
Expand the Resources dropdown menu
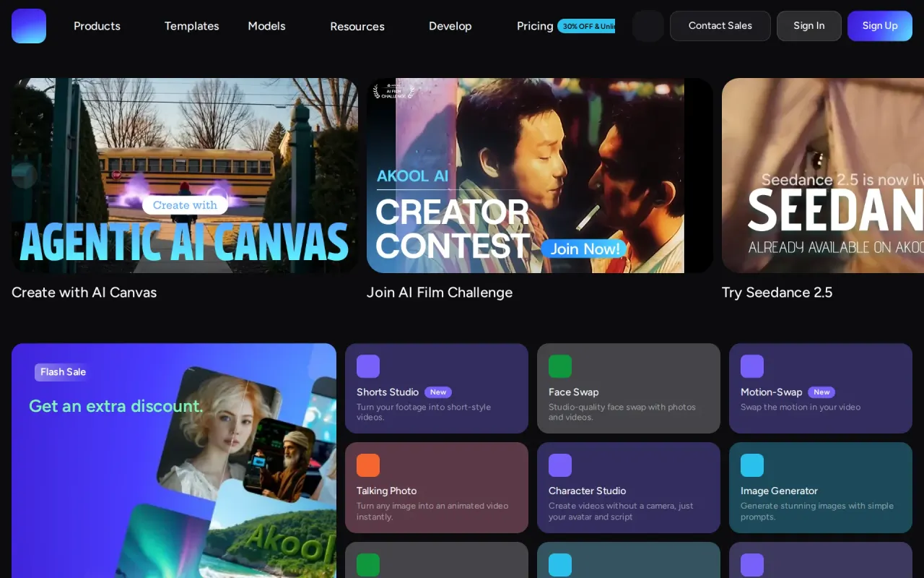pos(357,27)
